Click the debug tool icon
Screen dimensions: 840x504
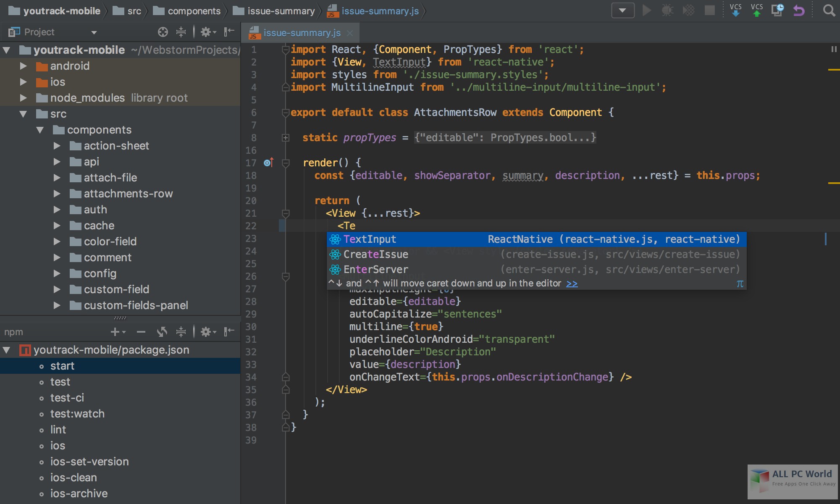coord(668,11)
